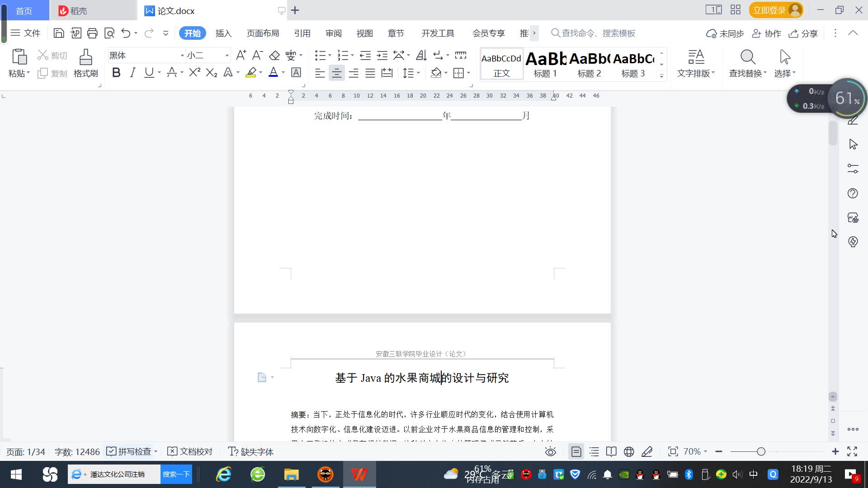868x488 pixels.
Task: Open the 插入 ribbon tab
Action: (x=223, y=33)
